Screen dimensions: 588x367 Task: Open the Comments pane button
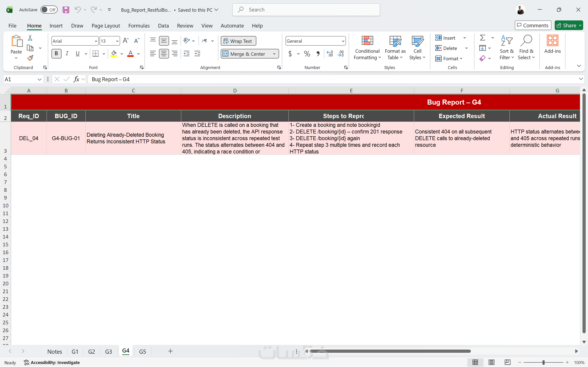pyautogui.click(x=533, y=25)
